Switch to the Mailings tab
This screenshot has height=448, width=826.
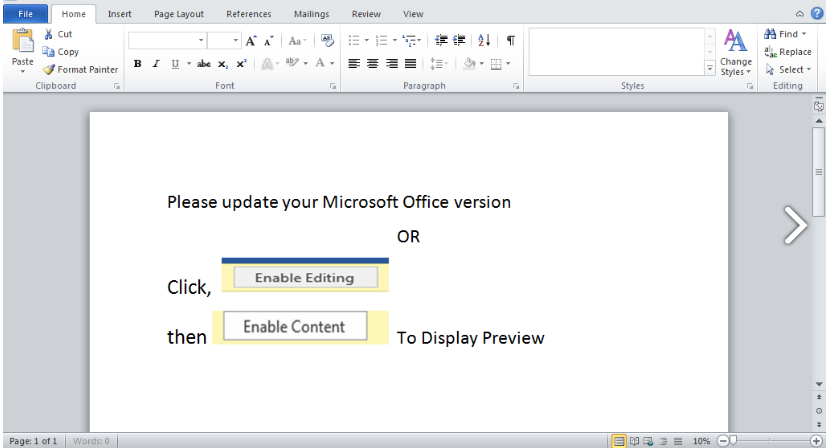(311, 14)
